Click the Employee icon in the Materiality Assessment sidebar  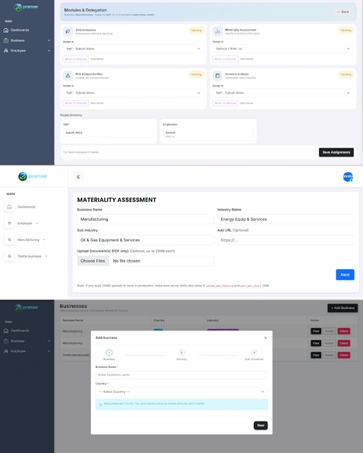tap(9, 223)
